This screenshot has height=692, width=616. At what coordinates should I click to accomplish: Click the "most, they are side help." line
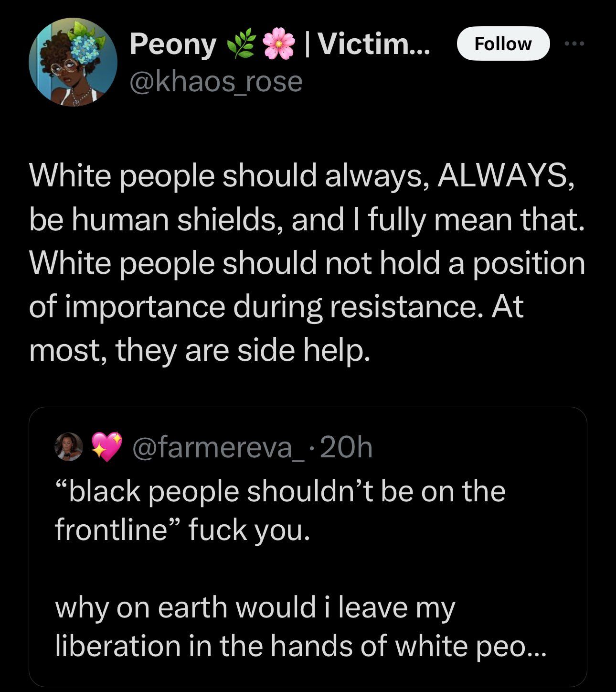coord(200,350)
